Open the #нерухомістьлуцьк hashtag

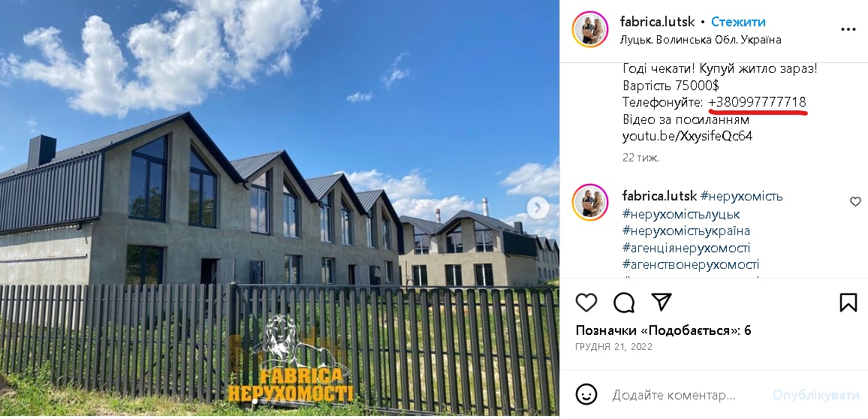point(681,214)
